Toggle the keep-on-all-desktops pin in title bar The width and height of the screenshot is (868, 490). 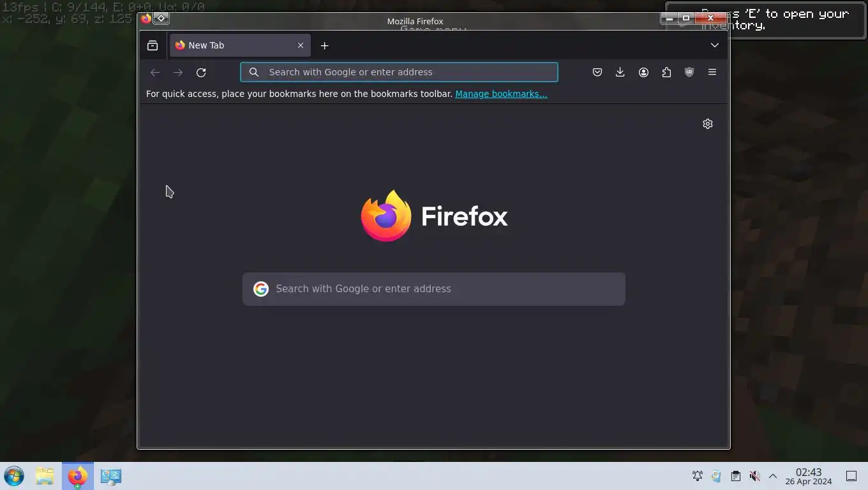pyautogui.click(x=161, y=19)
